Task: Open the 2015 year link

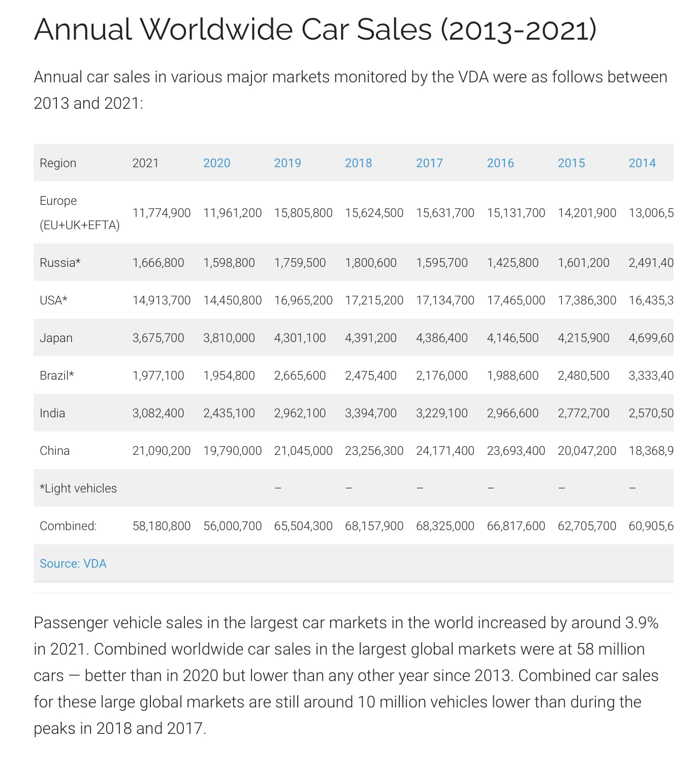Action: (571, 163)
